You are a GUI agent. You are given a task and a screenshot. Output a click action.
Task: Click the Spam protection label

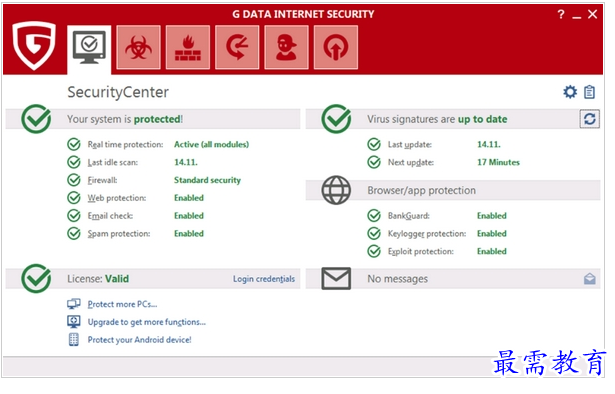tap(119, 234)
